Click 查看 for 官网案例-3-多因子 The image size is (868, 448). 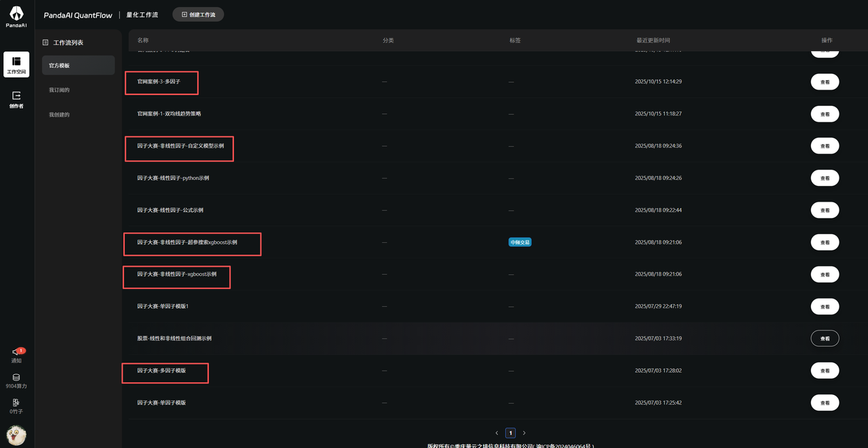click(825, 82)
